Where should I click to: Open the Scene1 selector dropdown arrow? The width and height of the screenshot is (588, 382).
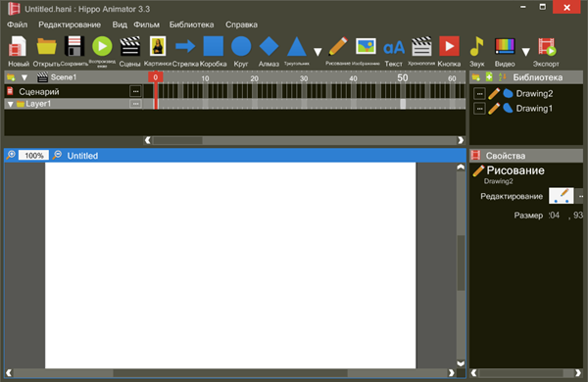[24, 77]
